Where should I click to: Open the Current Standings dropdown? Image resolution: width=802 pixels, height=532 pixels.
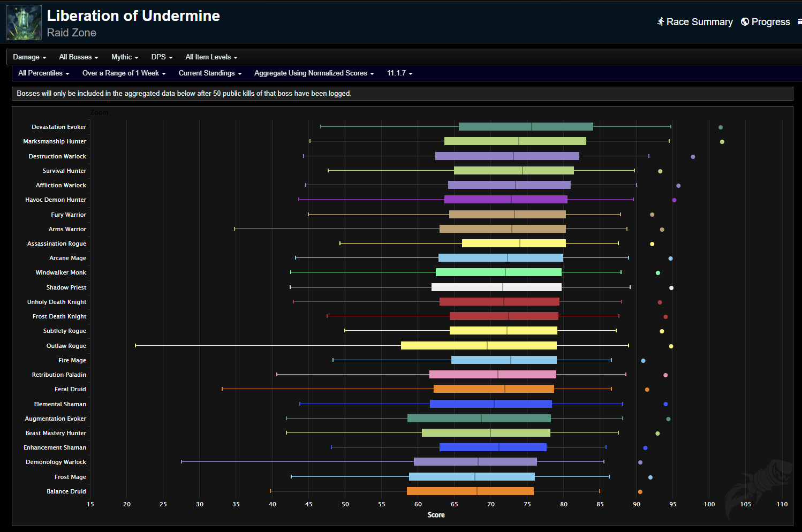click(x=210, y=73)
